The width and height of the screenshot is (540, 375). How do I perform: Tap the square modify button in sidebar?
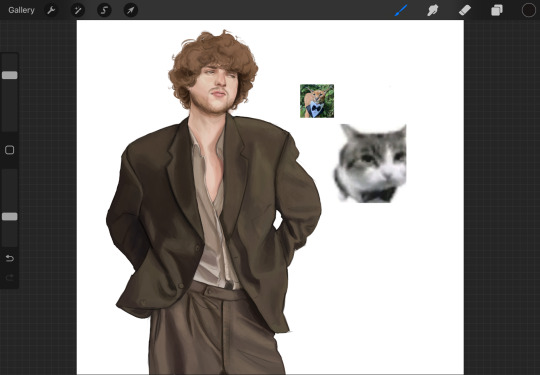[x=10, y=150]
